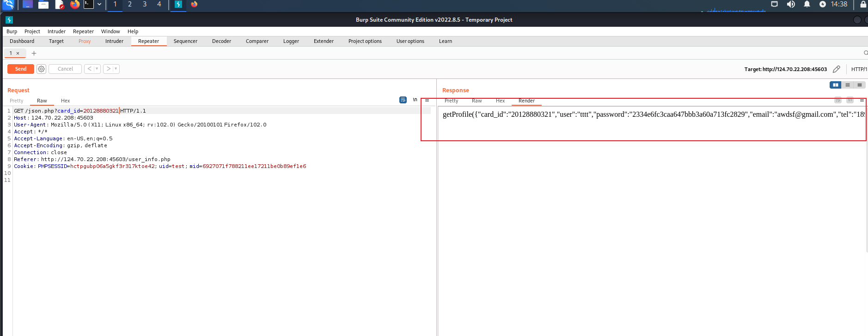Click the power manager tray icon
The width and height of the screenshot is (868, 336).
point(823,4)
